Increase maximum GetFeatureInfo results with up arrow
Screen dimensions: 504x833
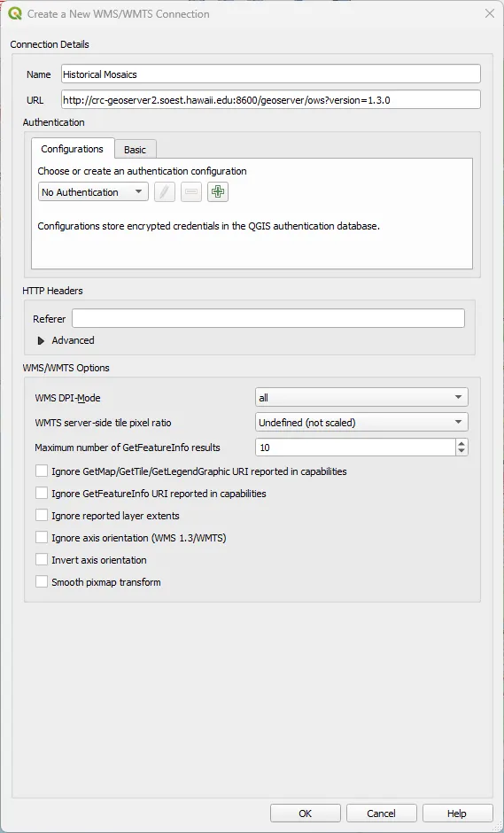click(461, 443)
